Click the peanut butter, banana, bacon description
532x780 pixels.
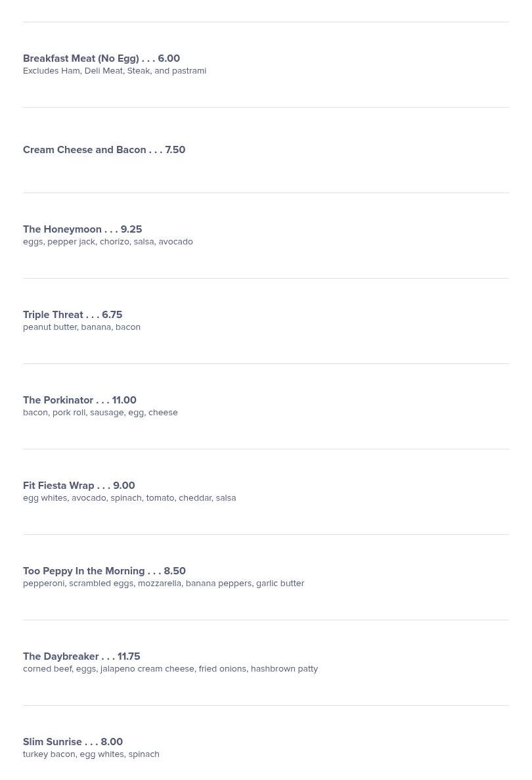(81, 327)
